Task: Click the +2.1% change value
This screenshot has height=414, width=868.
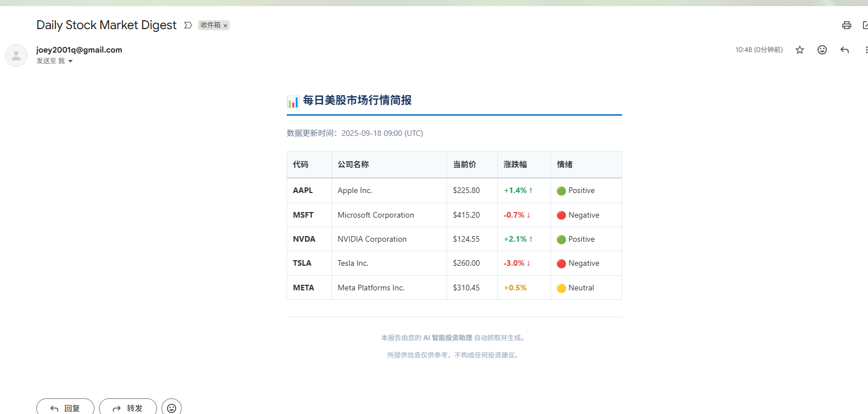Action: [x=515, y=239]
